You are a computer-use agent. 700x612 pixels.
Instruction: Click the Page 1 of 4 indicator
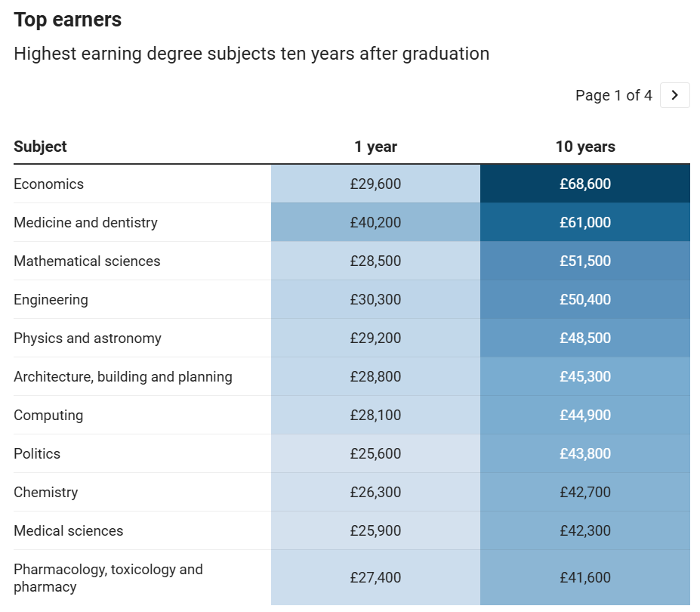point(613,95)
